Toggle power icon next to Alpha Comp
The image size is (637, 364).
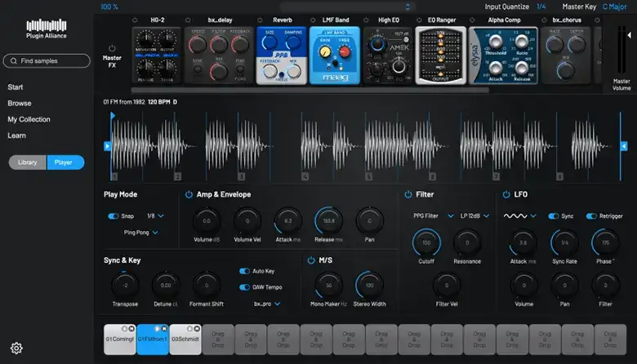(472, 20)
